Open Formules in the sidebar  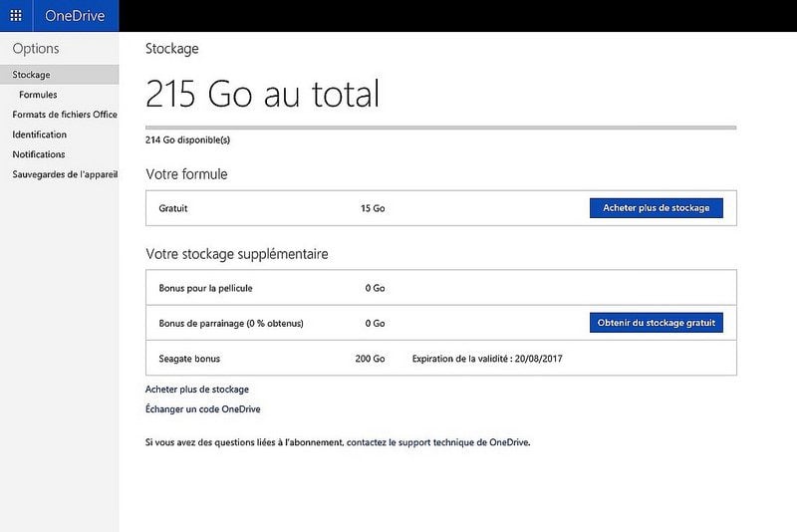38,95
